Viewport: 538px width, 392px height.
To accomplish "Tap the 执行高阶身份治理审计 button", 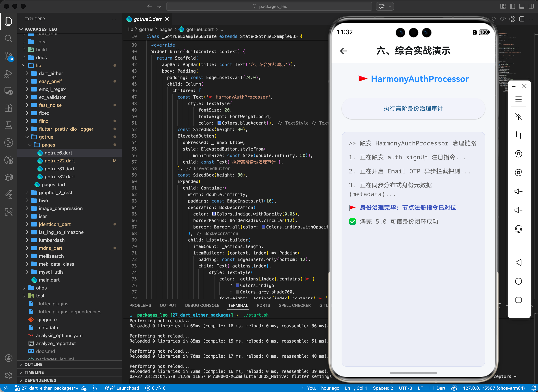I will tap(413, 108).
